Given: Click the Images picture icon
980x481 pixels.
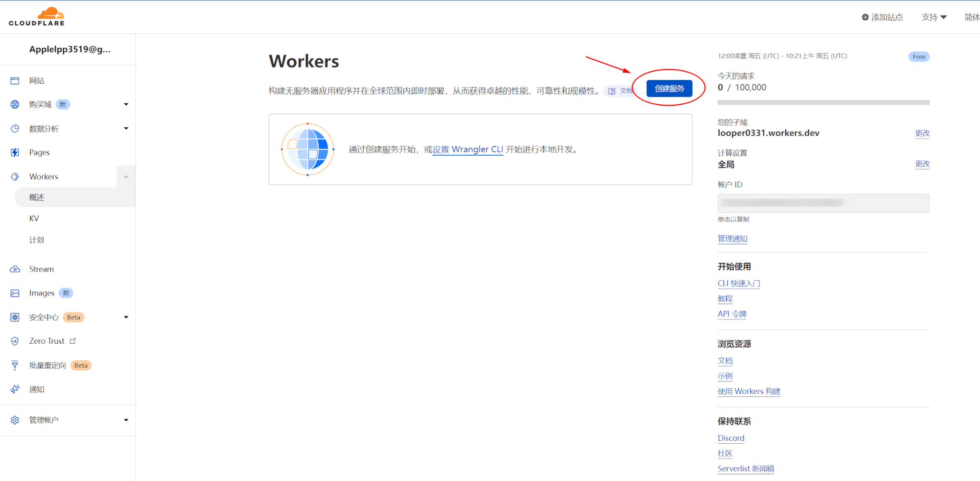Looking at the screenshot, I should pos(15,293).
